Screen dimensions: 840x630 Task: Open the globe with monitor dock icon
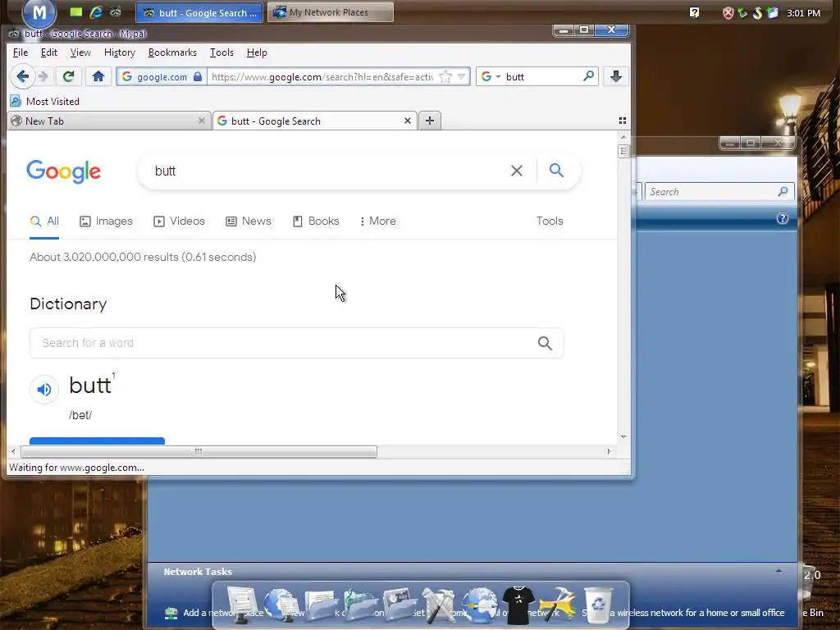281,605
